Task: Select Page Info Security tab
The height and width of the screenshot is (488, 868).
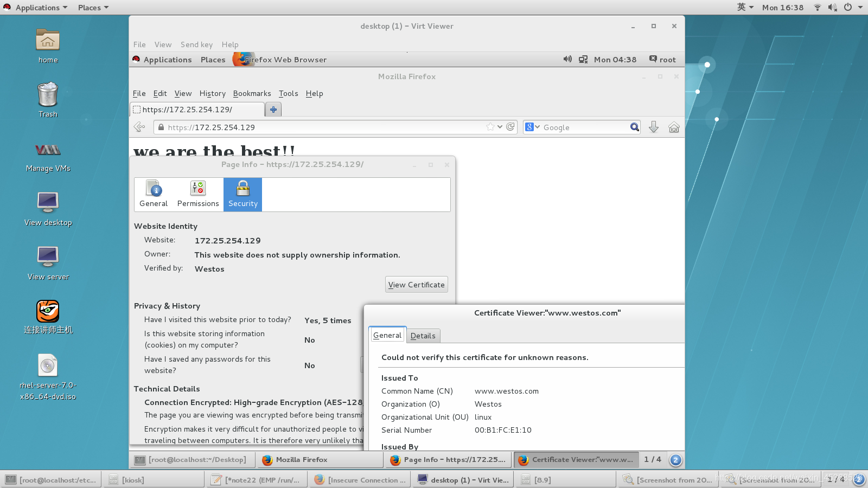Action: tap(242, 194)
